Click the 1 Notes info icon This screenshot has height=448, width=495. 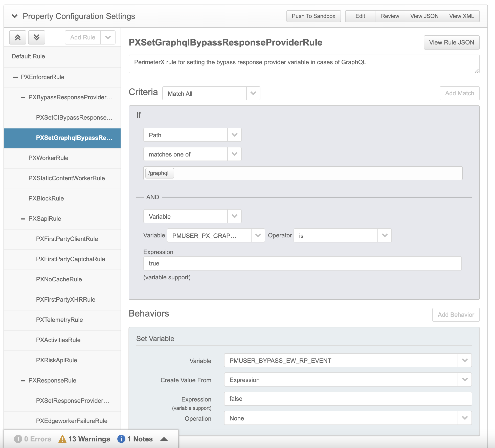[x=121, y=439]
